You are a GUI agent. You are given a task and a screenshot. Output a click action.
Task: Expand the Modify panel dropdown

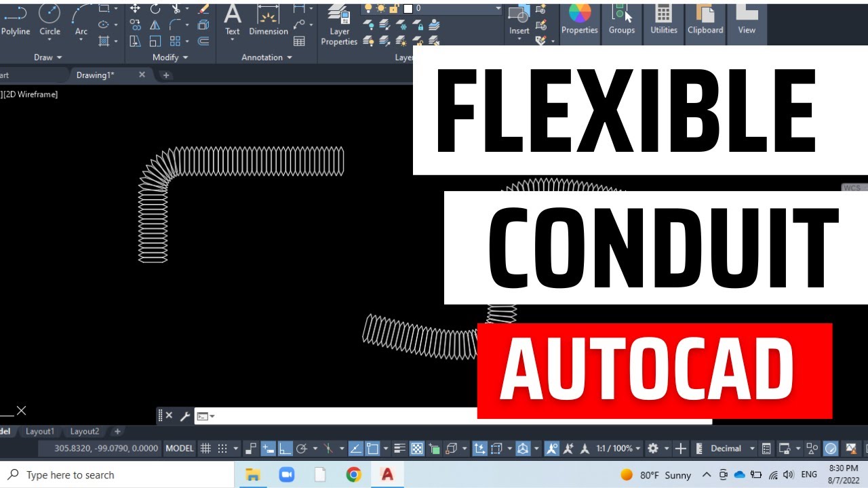coord(170,58)
